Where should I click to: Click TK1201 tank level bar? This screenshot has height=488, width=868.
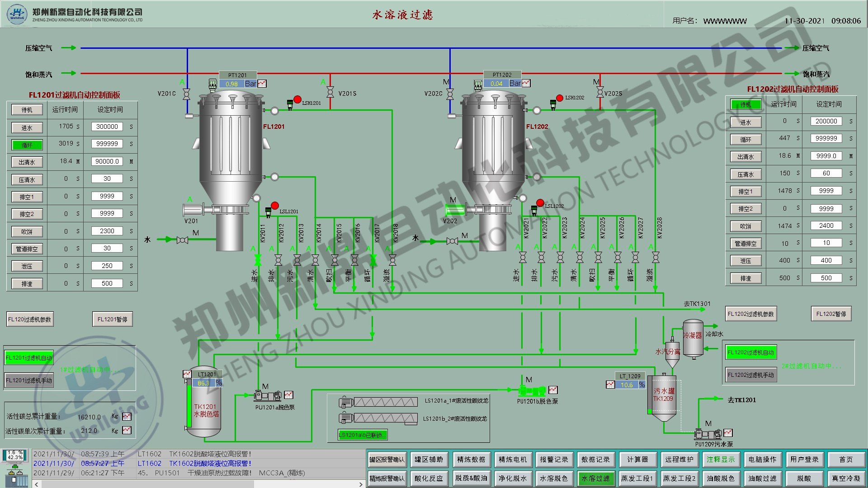coord(188,404)
